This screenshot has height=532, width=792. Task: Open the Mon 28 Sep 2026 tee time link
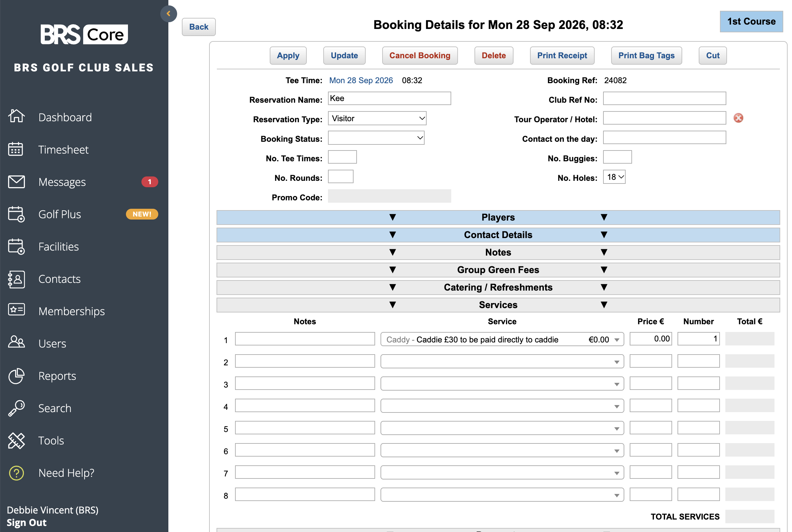[x=361, y=80]
